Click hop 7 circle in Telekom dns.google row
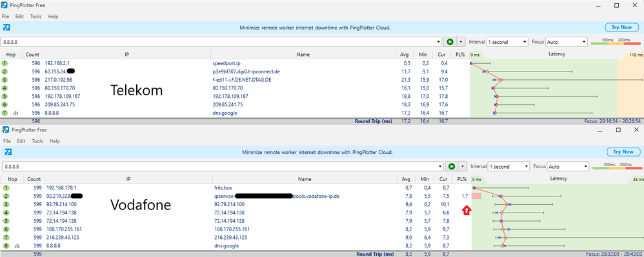The image size is (644, 257). [x=5, y=113]
